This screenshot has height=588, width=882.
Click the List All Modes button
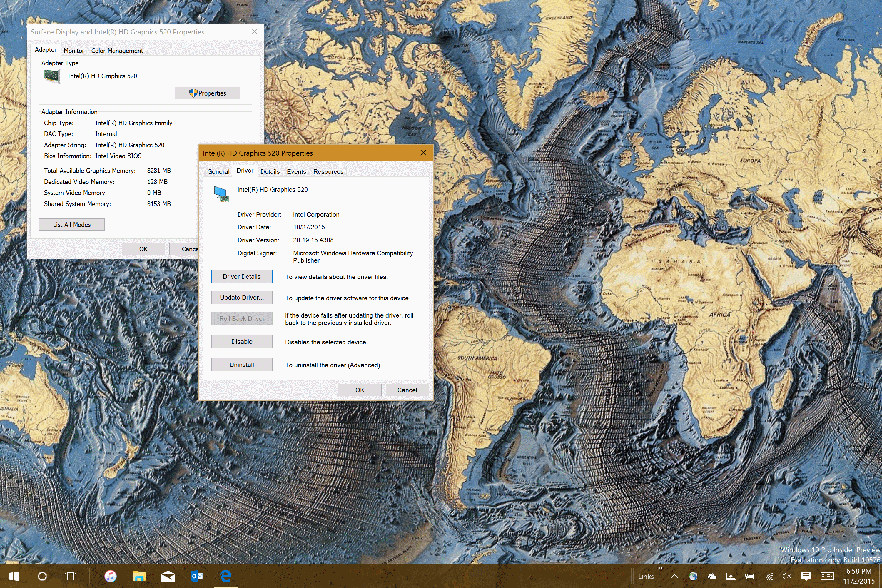coord(72,225)
